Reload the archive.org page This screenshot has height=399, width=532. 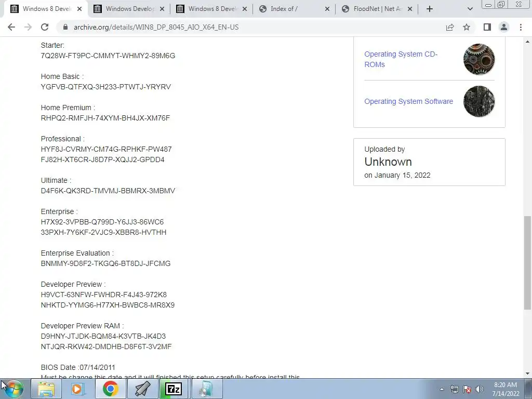pos(45,27)
